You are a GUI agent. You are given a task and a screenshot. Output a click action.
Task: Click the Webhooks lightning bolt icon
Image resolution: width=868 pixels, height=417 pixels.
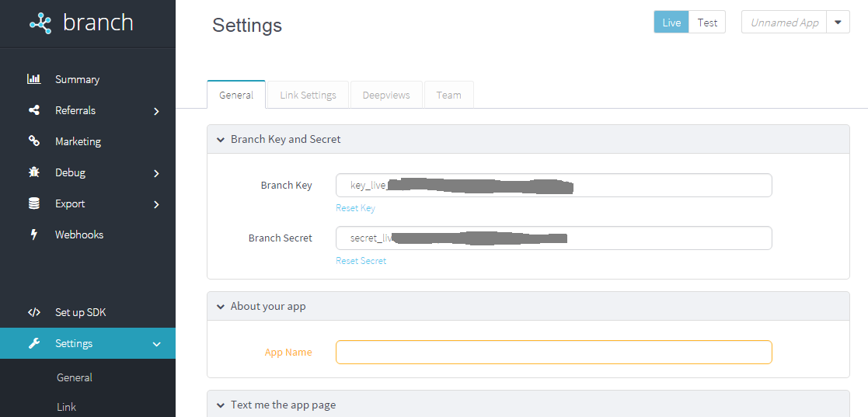tap(33, 235)
